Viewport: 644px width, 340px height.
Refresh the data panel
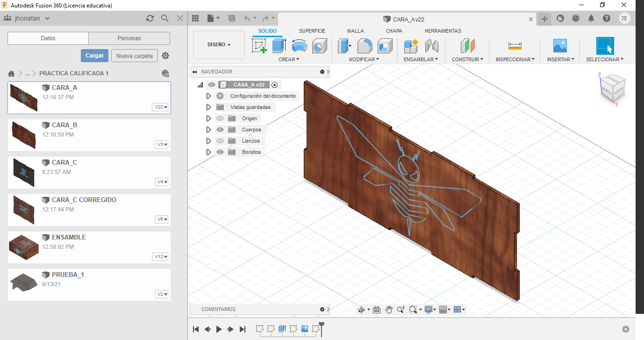tap(150, 18)
